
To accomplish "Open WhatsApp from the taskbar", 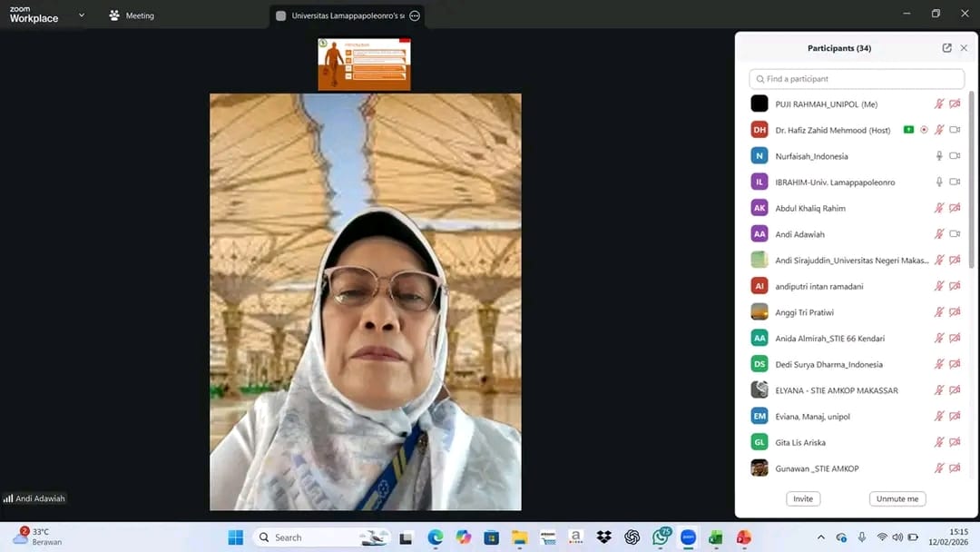I will click(661, 537).
